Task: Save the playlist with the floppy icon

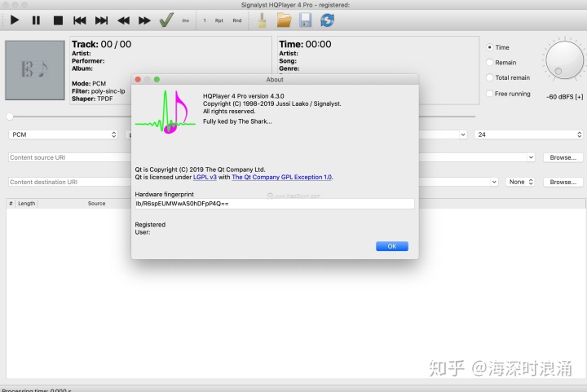Action: [x=306, y=20]
